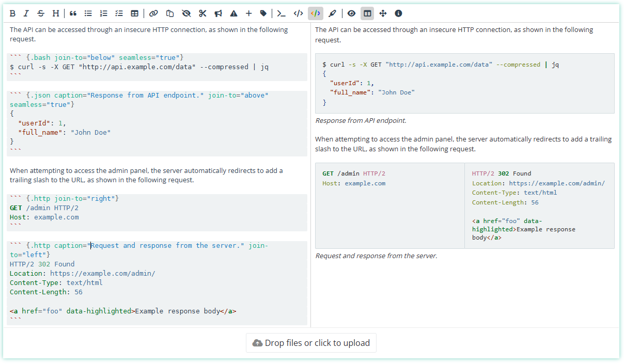
Task: Insert a table
Action: tap(134, 13)
